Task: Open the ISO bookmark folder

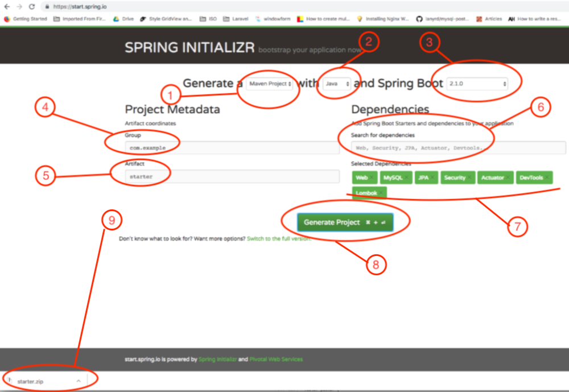Action: [208, 19]
